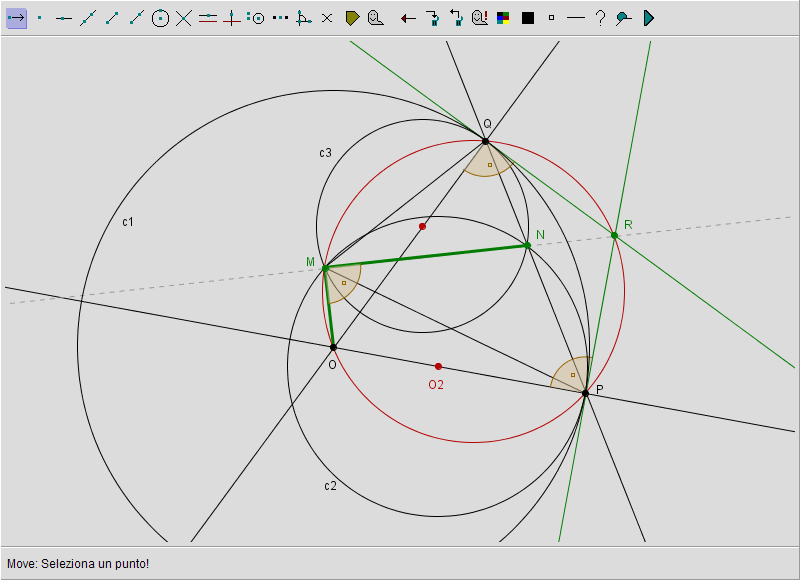Change line thickness via horizontal line icon
Viewport: 800px width, 580px height.
(x=576, y=18)
